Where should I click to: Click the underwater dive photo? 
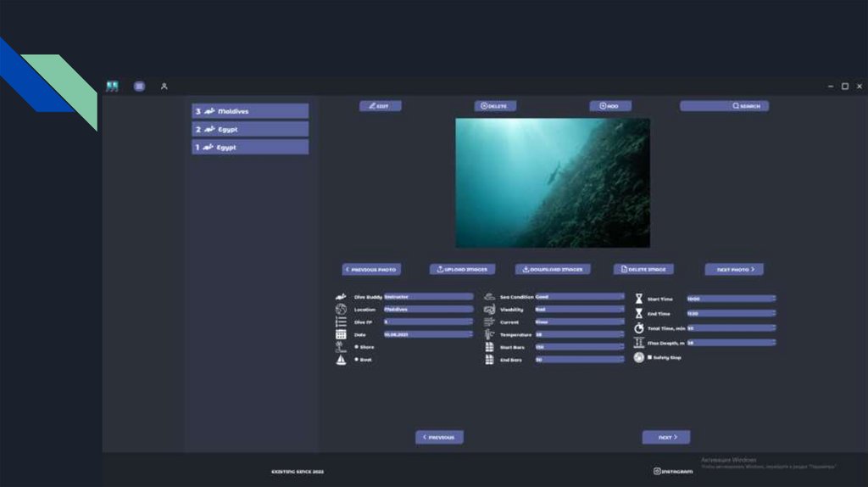click(553, 182)
